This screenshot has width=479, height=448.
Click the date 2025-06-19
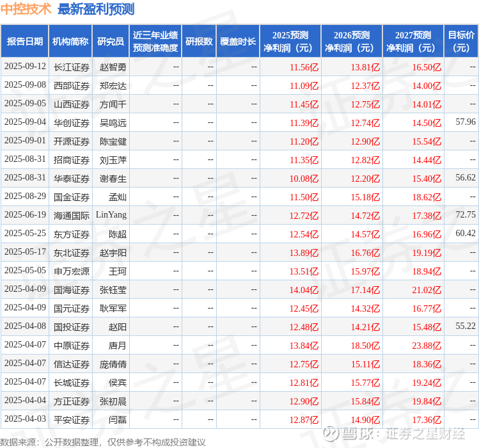point(25,214)
